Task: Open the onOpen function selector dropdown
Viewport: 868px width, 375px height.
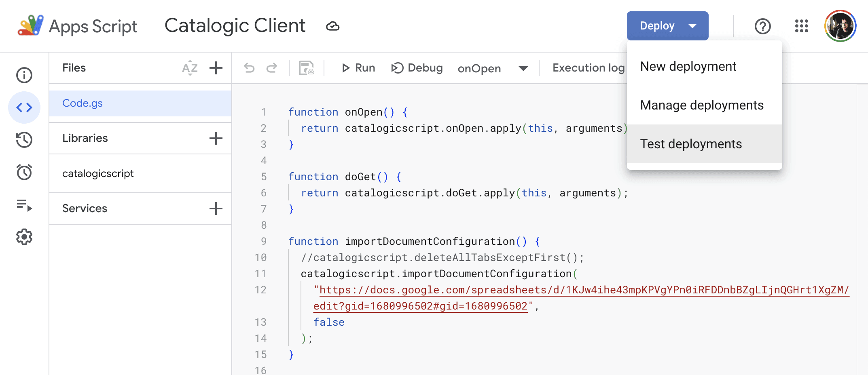Action: click(493, 68)
